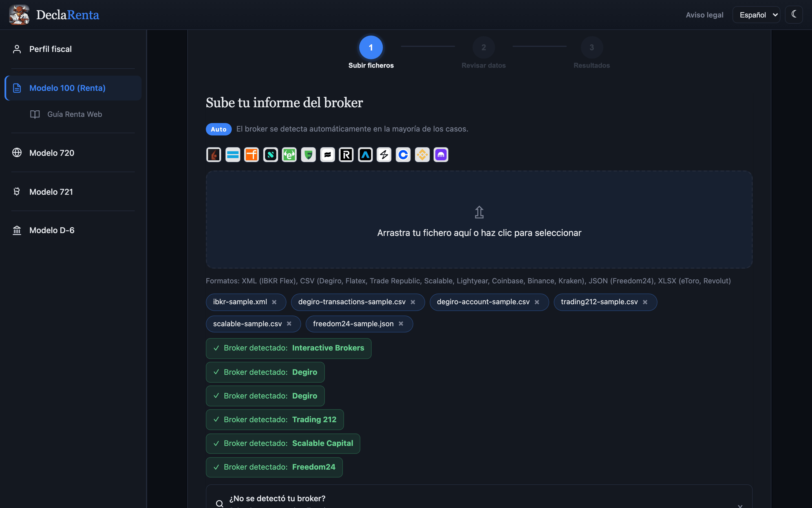Viewport: 812px width, 508px height.
Task: Remove ibkr-sample.xml file chip
Action: [x=274, y=302]
